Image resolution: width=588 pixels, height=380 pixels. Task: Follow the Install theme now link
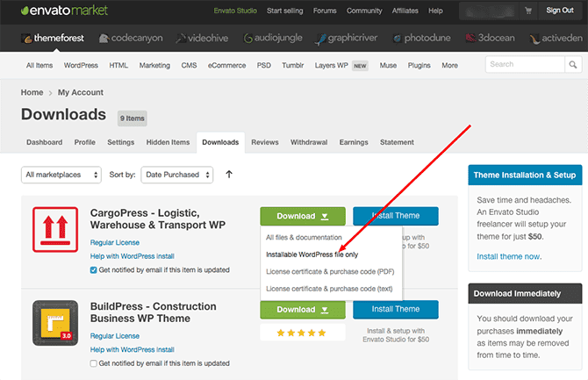coord(509,256)
